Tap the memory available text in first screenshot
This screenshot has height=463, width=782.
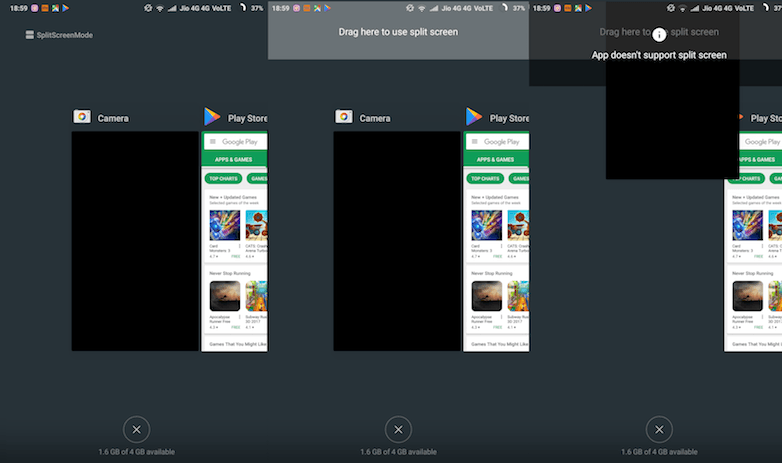[x=137, y=452]
